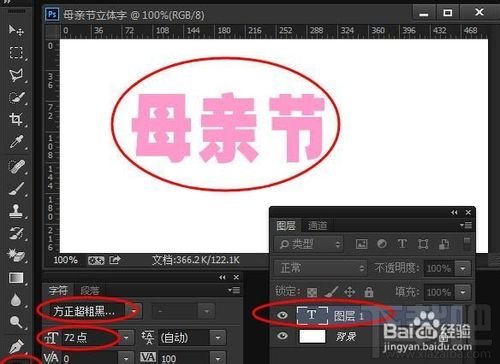
Task: Collapse the Layers panel with double arrows
Action: coord(454,212)
